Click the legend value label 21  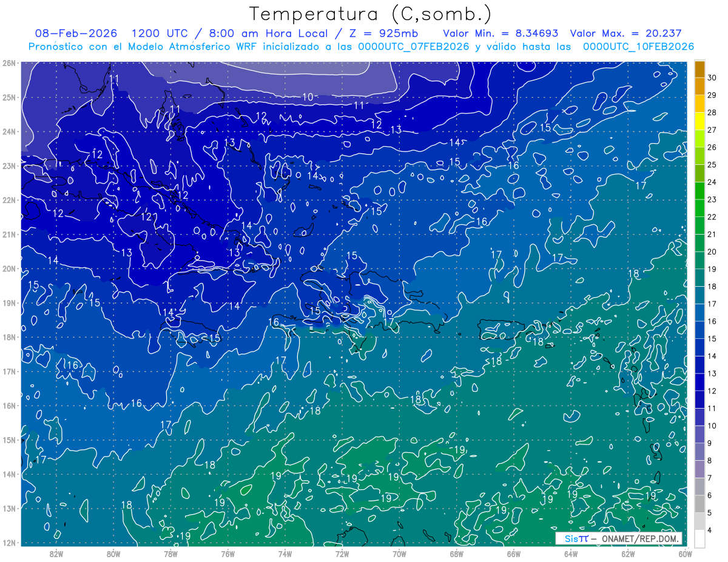(x=712, y=234)
